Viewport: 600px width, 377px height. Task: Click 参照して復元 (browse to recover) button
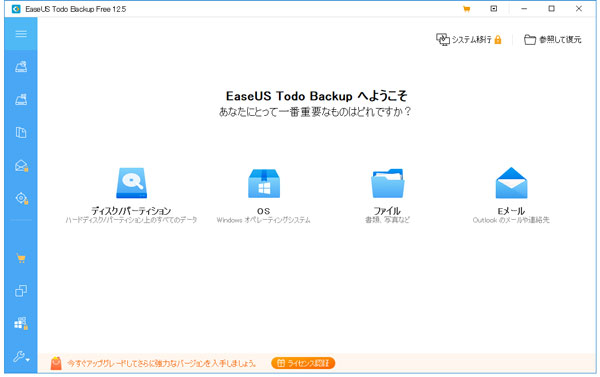tap(553, 39)
